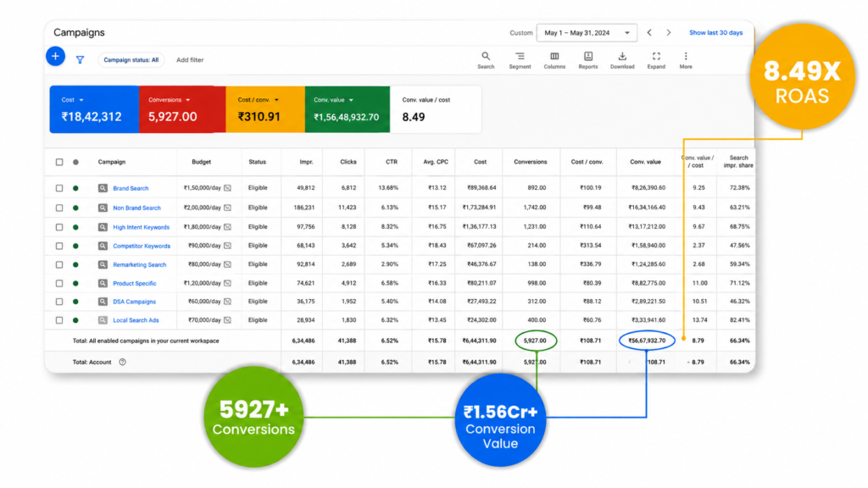Click budget edit icon for Brand Search
The width and height of the screenshot is (868, 488).
click(x=227, y=188)
